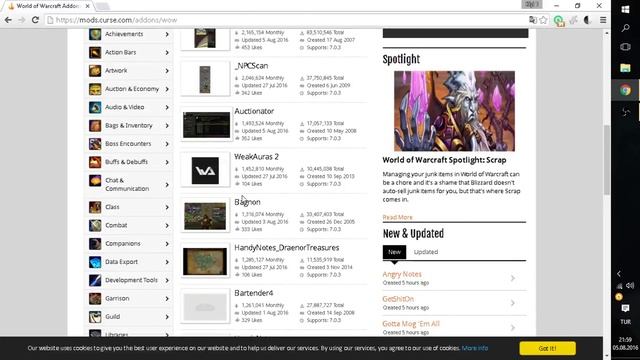Image resolution: width=640 pixels, height=360 pixels.
Task: Open the Gotta Mog 'Em All entry
Action: coord(411,324)
